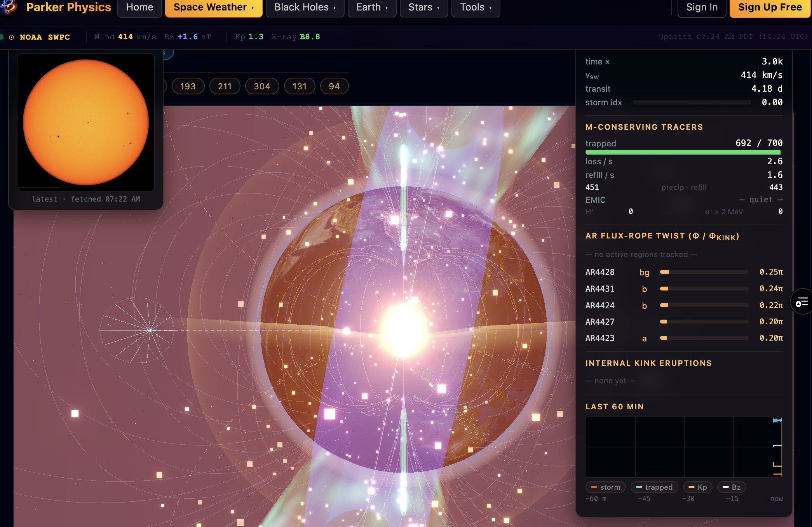Click the NOAA SWPC sun symbol icon

click(x=12, y=37)
